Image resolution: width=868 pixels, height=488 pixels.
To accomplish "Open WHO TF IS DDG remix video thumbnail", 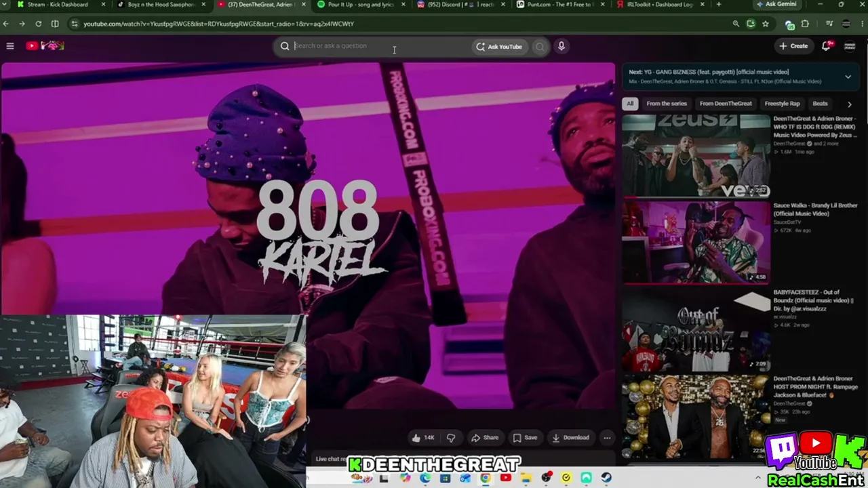I will pos(696,155).
